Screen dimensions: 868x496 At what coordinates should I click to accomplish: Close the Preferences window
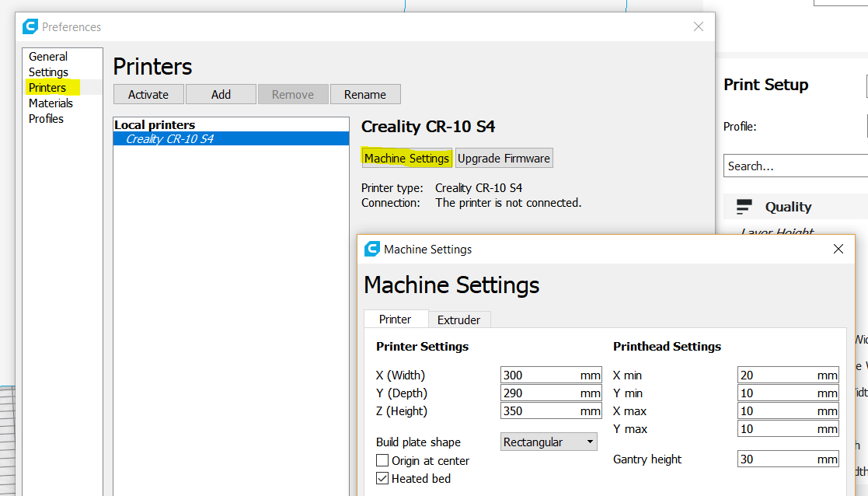coord(699,26)
